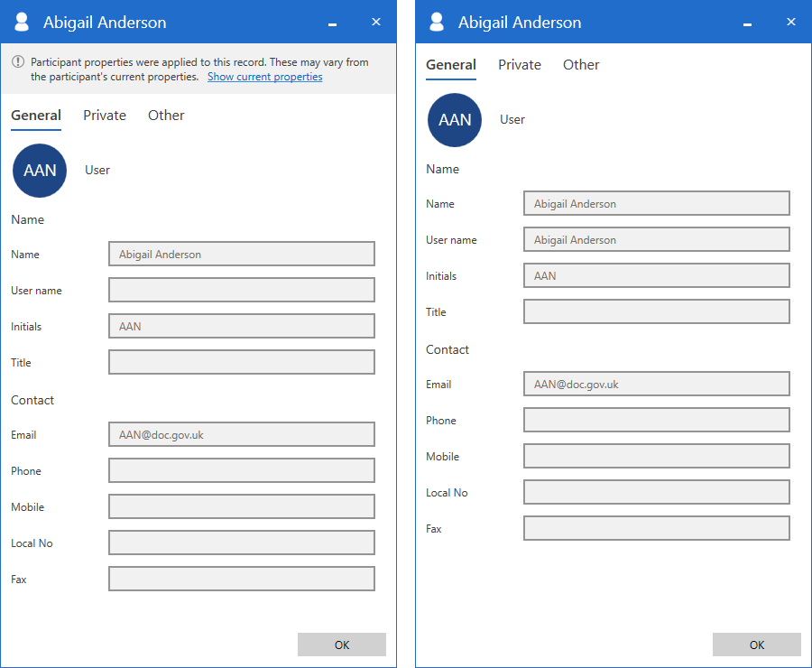Click the AAN avatar in the left dialog
The height and width of the screenshot is (668, 812).
40,171
